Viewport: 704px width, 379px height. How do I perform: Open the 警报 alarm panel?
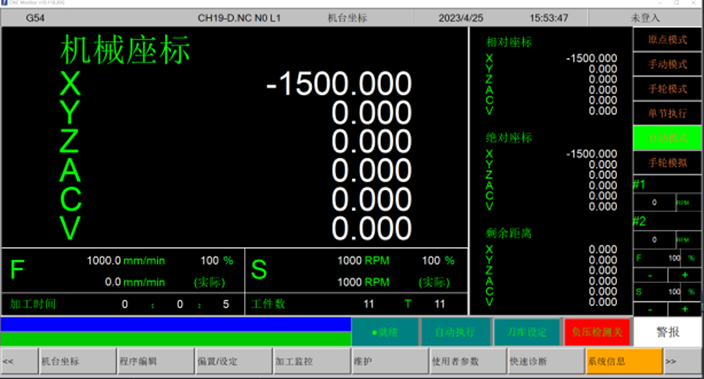click(x=667, y=332)
